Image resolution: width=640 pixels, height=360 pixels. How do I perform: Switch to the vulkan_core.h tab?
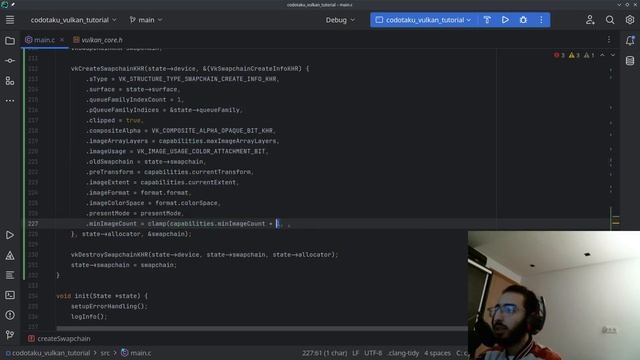tap(98, 40)
